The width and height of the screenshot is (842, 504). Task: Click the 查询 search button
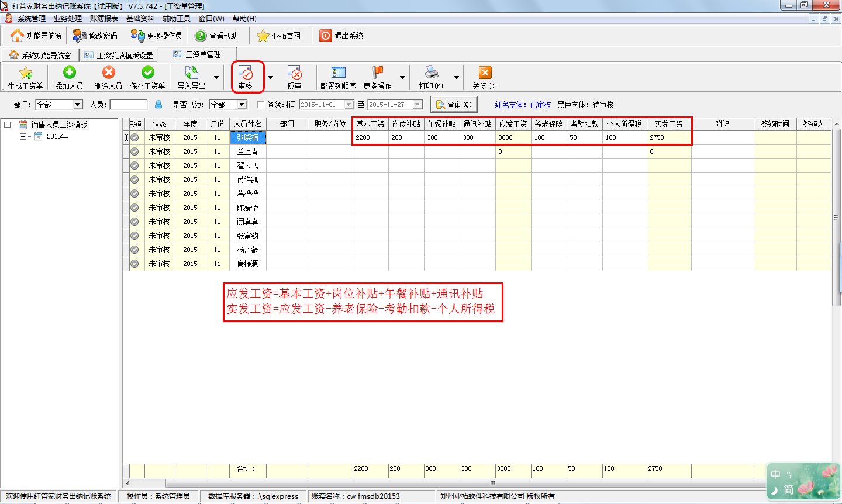coord(454,105)
